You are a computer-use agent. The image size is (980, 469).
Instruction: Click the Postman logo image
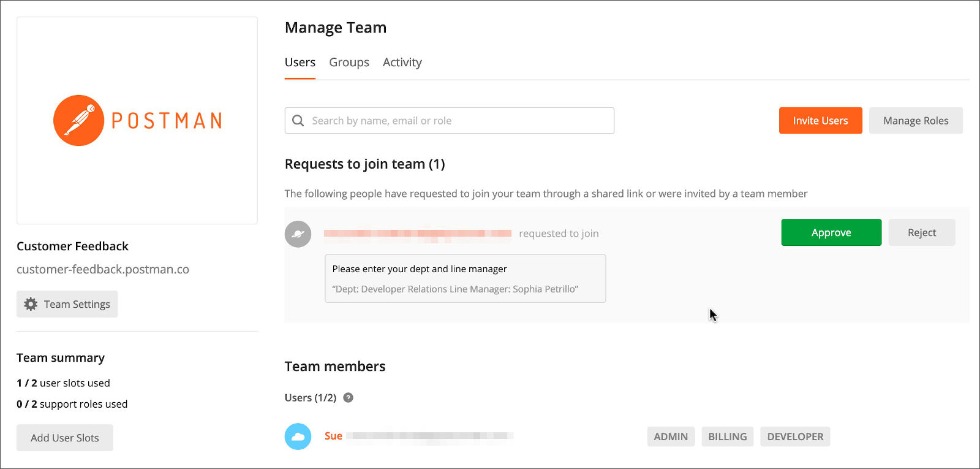point(137,120)
